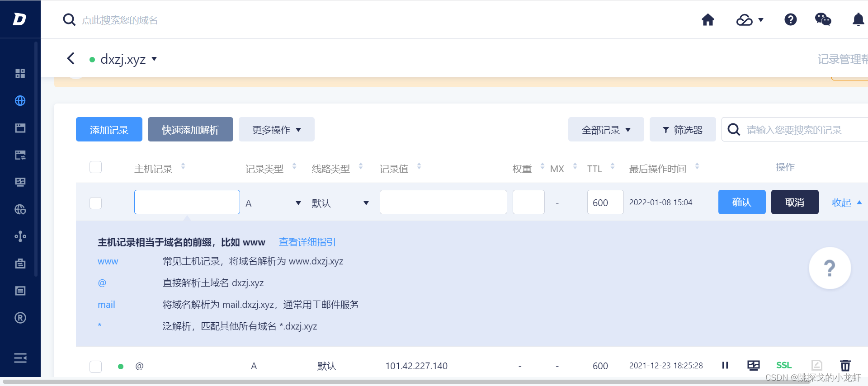Choose the mail host record suggestion
Screen dimensions: 868x386
point(106,305)
